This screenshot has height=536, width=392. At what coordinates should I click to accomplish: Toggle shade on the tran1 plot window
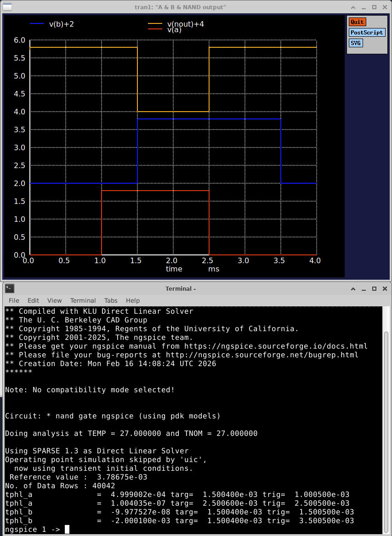[353, 7]
